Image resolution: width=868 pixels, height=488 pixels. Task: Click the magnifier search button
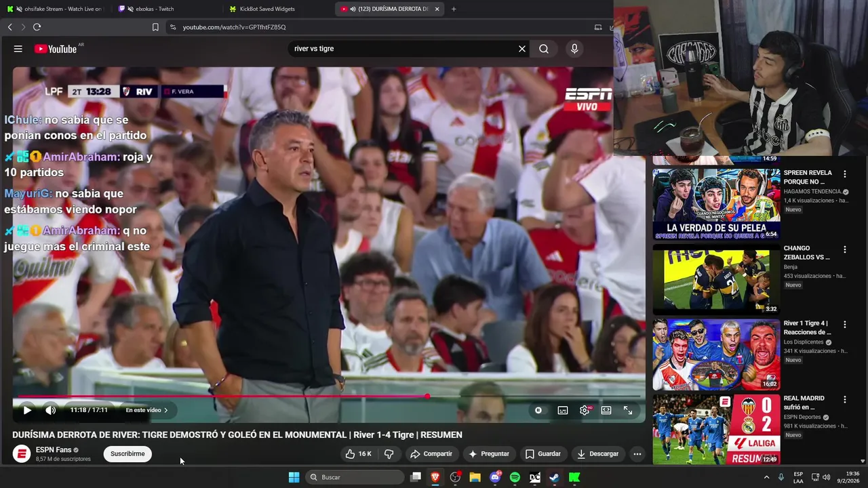click(544, 49)
